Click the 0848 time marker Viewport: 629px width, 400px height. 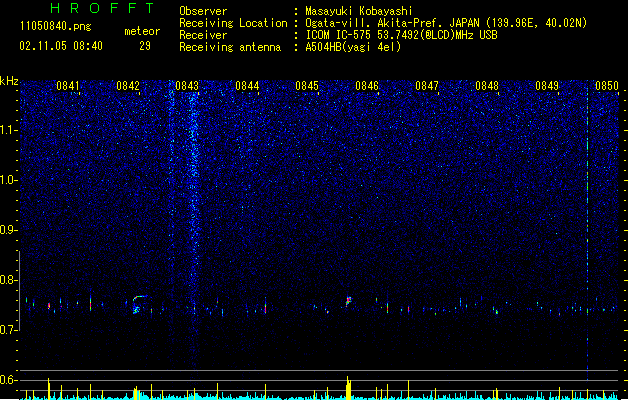pyautogui.click(x=487, y=86)
